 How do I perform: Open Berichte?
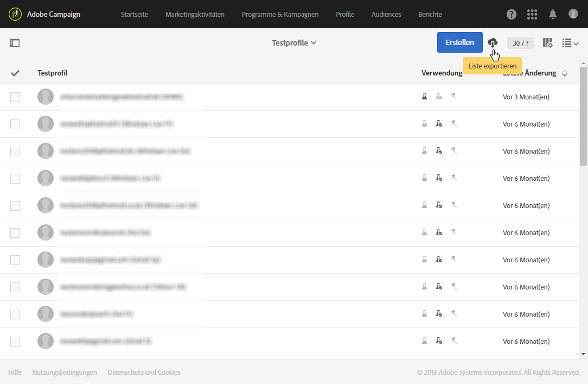pos(430,14)
